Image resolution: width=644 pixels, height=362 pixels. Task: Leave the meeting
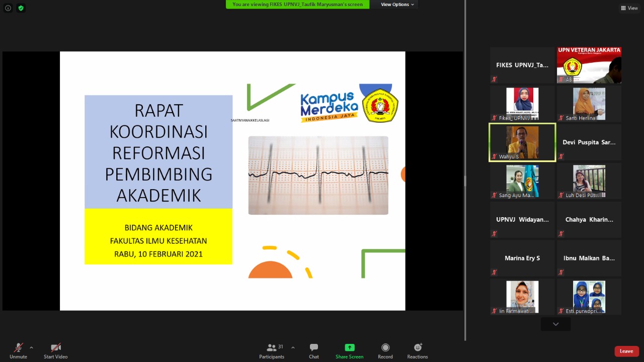626,351
